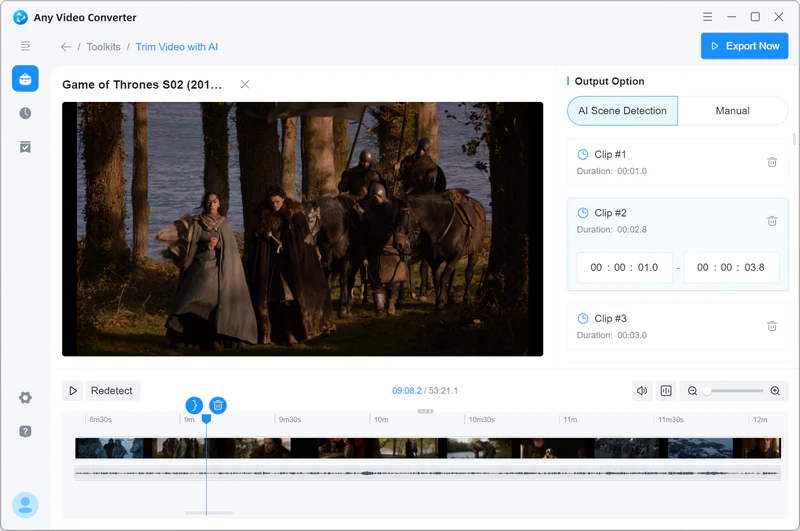Open the task list sidebar icon
Screen dimensions: 800x531
(25, 147)
